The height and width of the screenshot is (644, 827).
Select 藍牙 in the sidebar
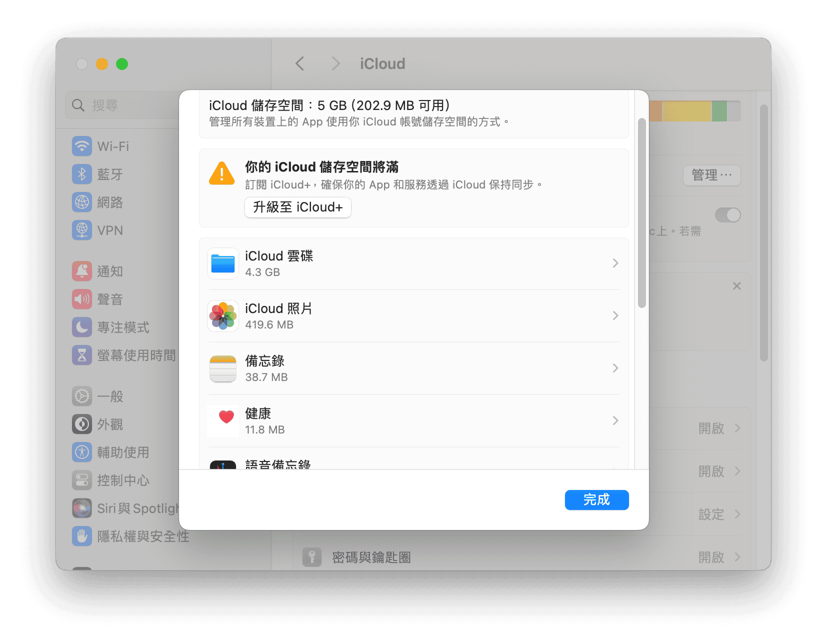click(110, 174)
